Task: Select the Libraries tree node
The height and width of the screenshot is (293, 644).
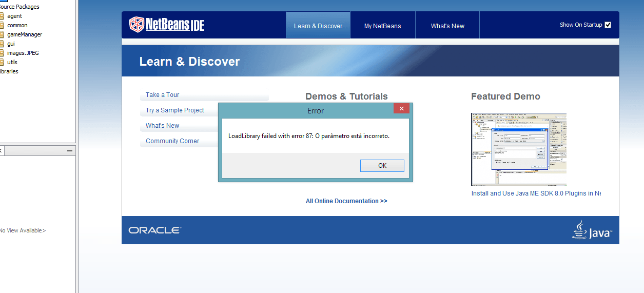Action: (x=9, y=71)
